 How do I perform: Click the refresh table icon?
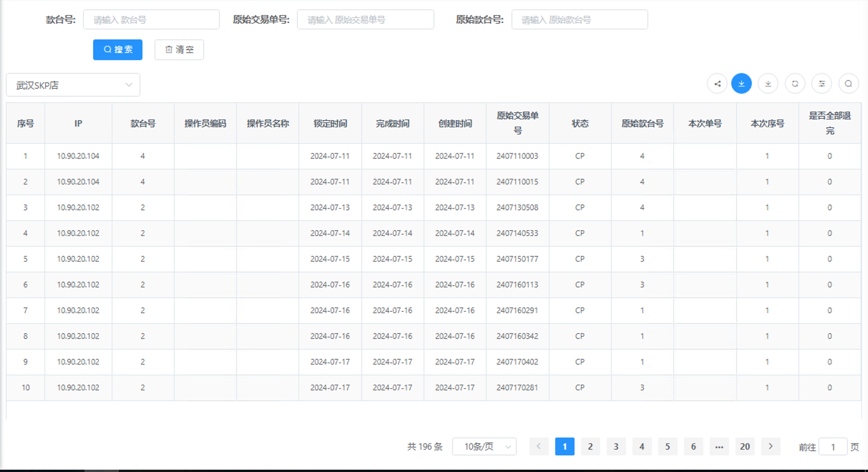(x=795, y=84)
